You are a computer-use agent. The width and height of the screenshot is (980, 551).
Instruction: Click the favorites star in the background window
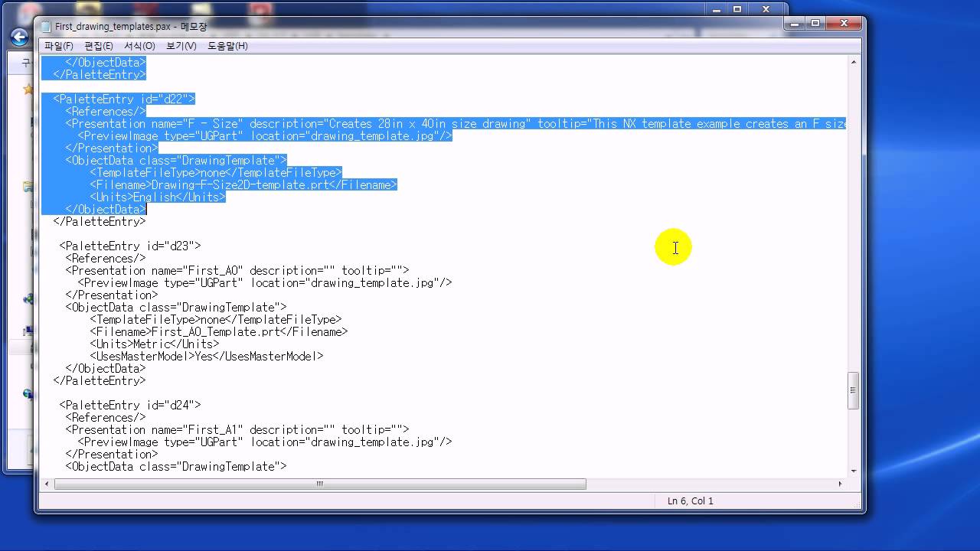pos(28,90)
